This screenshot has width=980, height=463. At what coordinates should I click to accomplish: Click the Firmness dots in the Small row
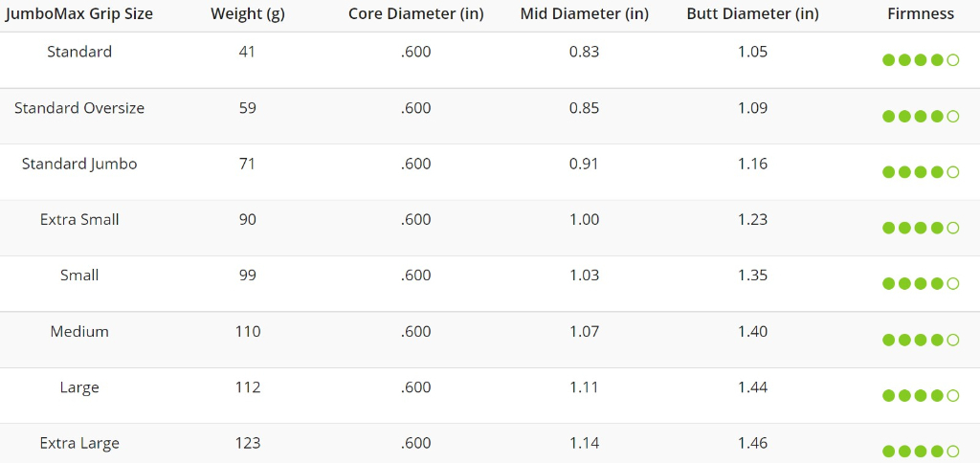[x=920, y=284]
